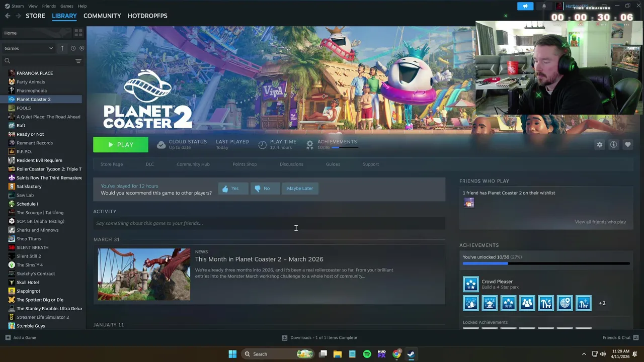Viewport: 644px width, 362px height.
Task: Open Spotify from the Windows taskbar
Action: [367, 354]
